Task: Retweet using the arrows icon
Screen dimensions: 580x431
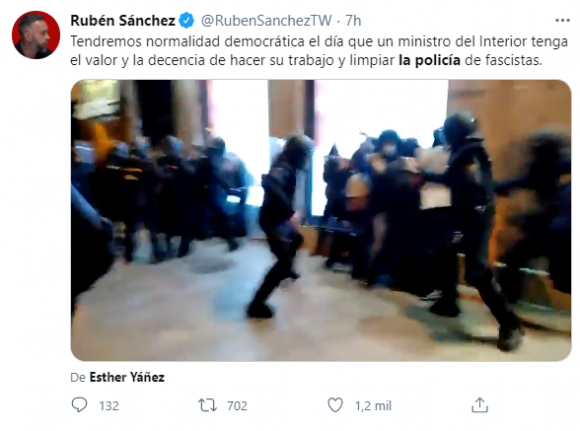Action: (x=208, y=405)
